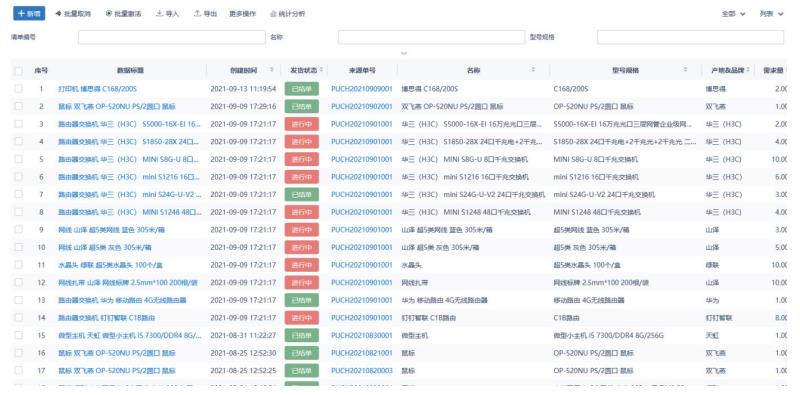Screen dimensions: 800x395
Task: Click the 已结单 status badge in row 1
Action: (x=302, y=89)
